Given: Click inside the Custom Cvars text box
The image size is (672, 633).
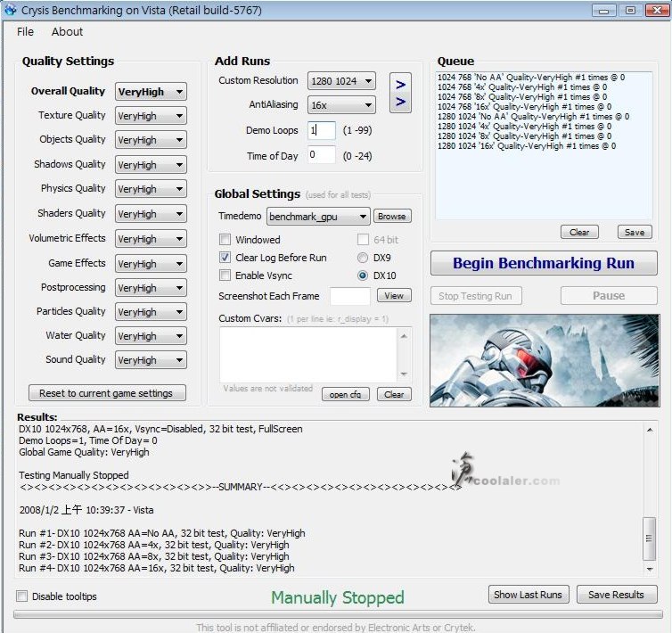Looking at the screenshot, I should (x=308, y=355).
